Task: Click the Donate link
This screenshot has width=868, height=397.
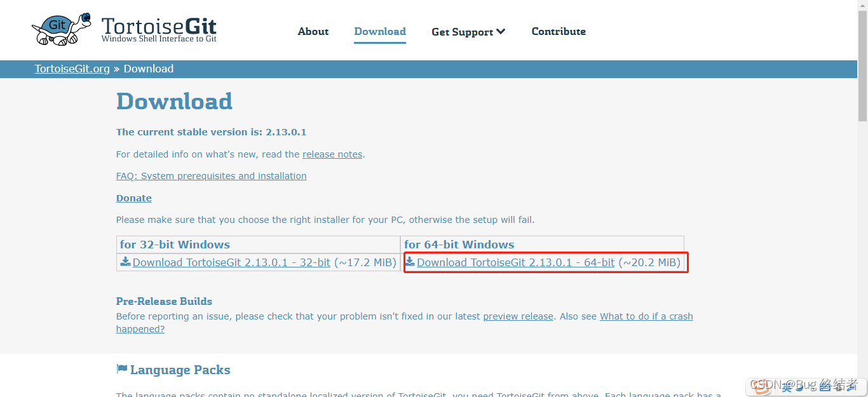Action: click(134, 198)
